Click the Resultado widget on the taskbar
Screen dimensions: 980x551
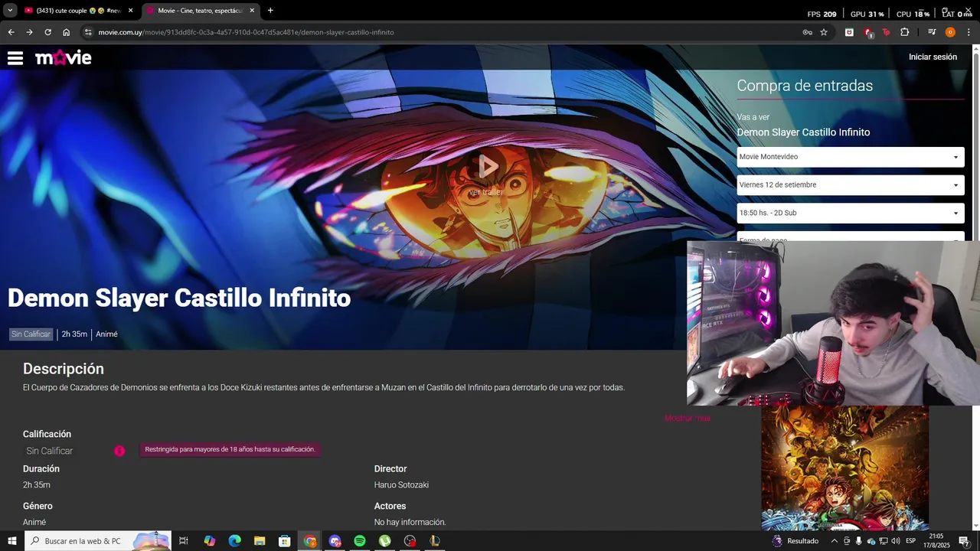795,541
